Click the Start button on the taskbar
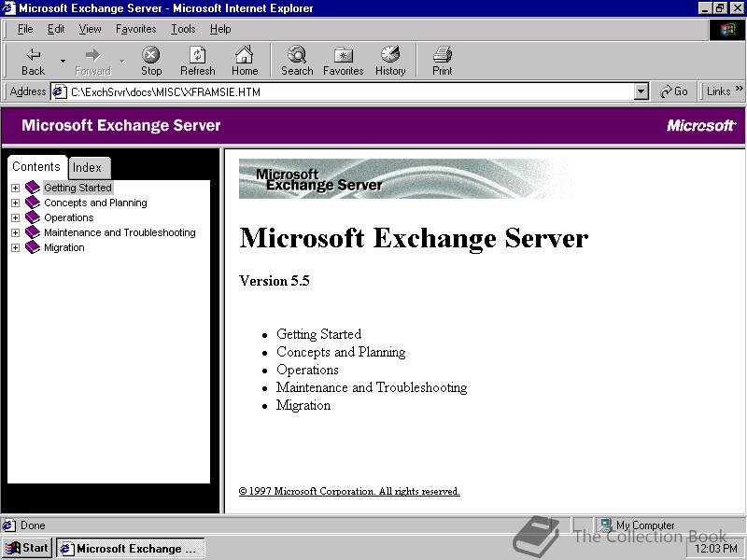Screen dimensions: 747x560 (27, 548)
